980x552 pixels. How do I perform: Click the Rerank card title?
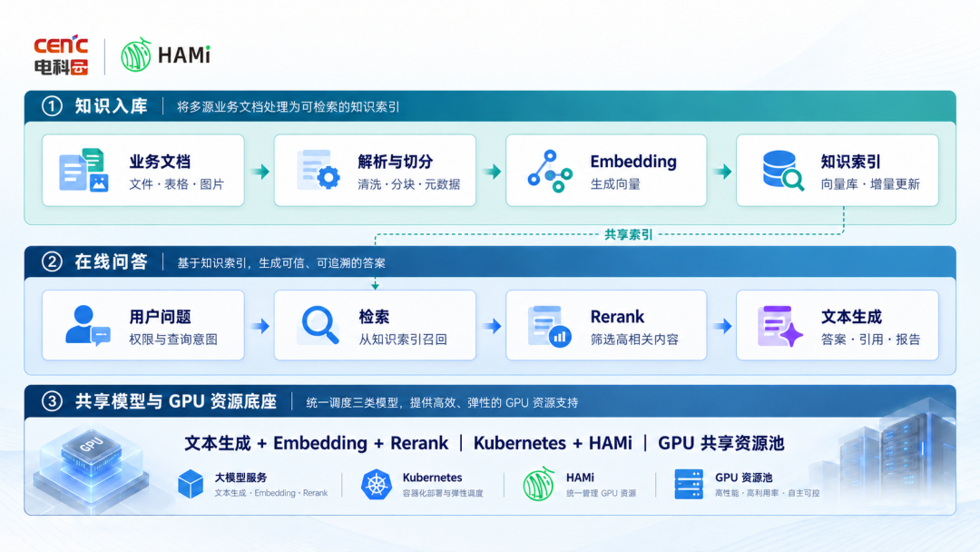click(617, 317)
